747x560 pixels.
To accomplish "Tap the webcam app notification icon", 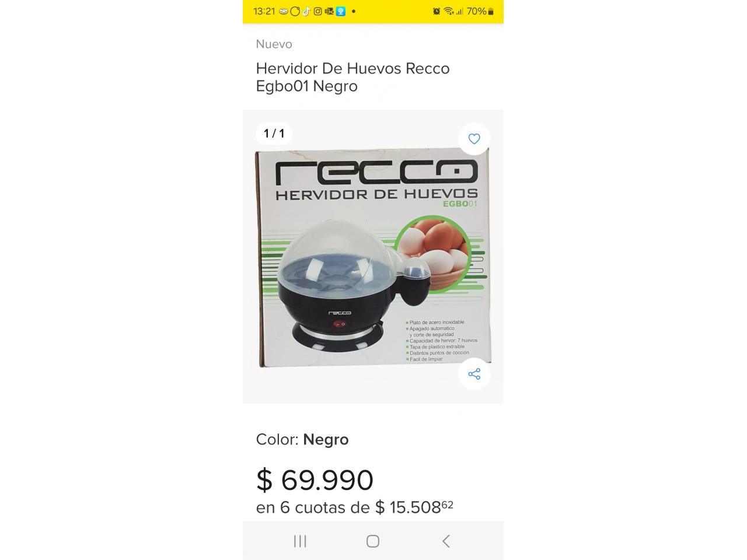I will click(341, 11).
